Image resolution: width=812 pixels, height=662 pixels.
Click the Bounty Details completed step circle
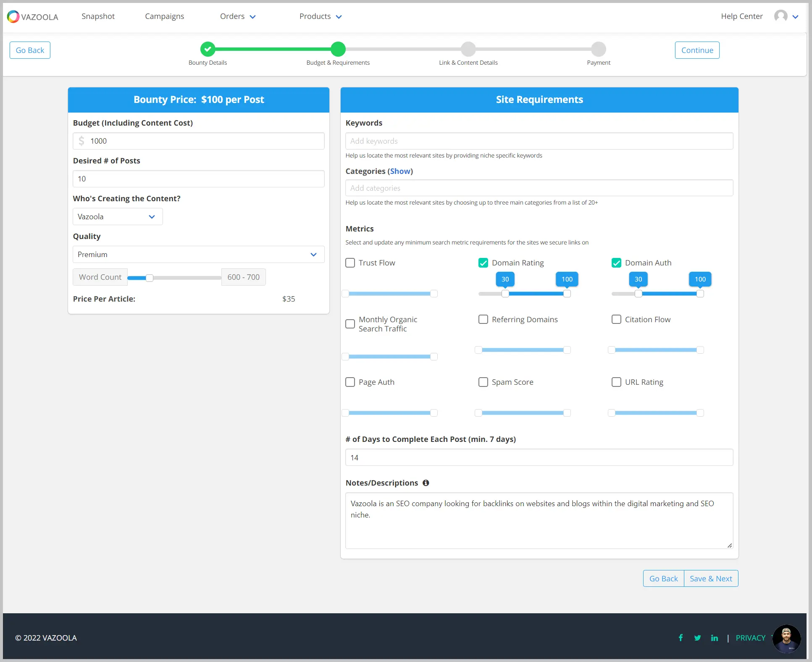(x=208, y=49)
